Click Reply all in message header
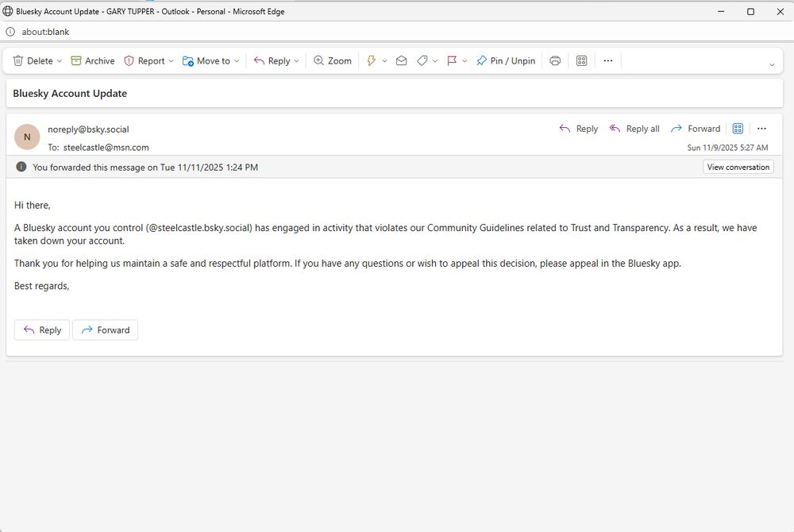The width and height of the screenshot is (794, 532). 634,129
